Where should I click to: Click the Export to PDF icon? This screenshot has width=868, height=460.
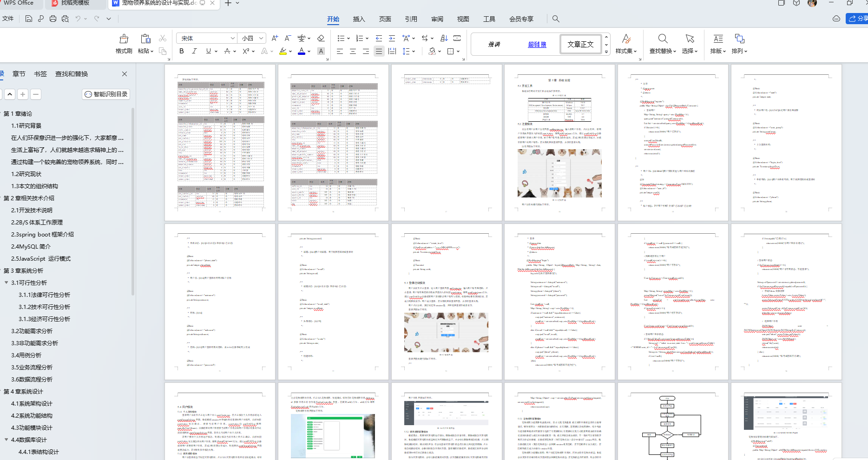coord(41,19)
